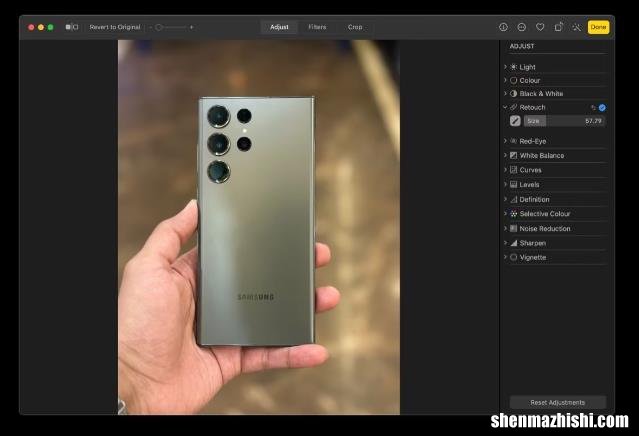Click the zoom out minus icon

(150, 27)
